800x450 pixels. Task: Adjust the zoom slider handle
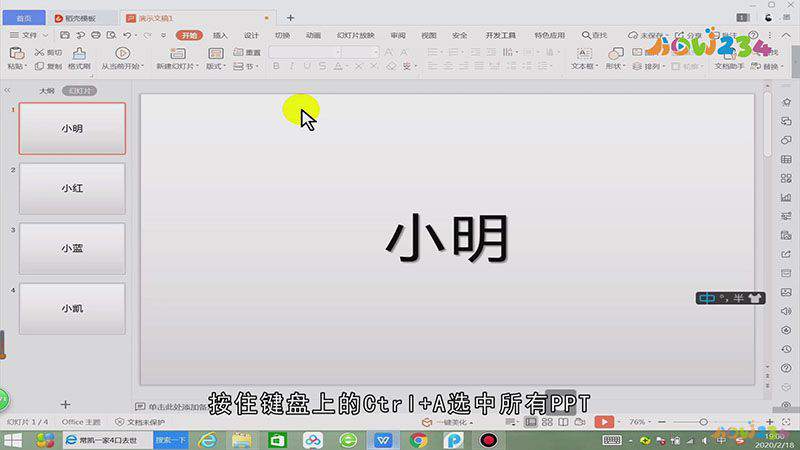[703, 422]
